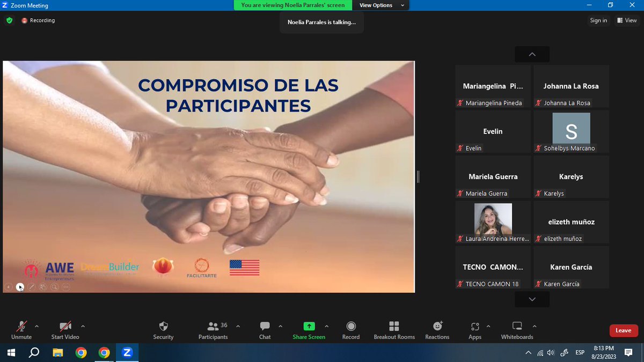Image resolution: width=644 pixels, height=362 pixels.
Task: Open the first Chrome taskbar icon
Action: tap(81, 353)
